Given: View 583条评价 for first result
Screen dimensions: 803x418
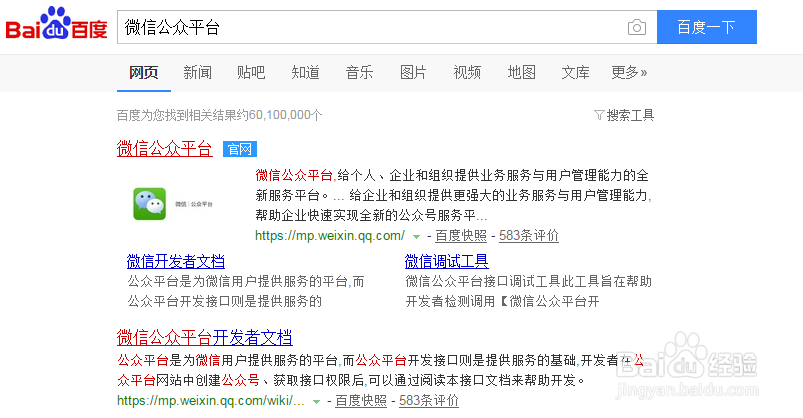Looking at the screenshot, I should point(529,236).
